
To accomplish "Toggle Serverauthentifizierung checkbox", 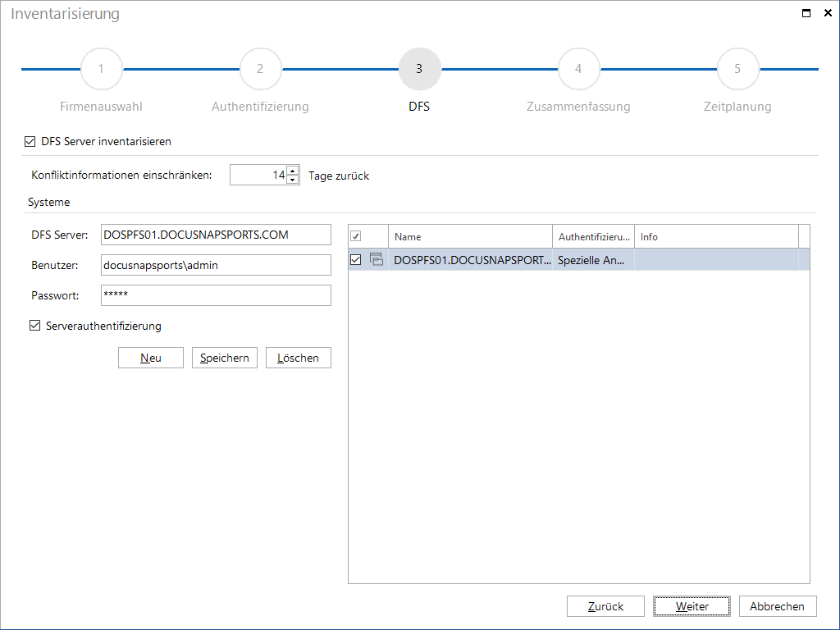I will click(34, 326).
